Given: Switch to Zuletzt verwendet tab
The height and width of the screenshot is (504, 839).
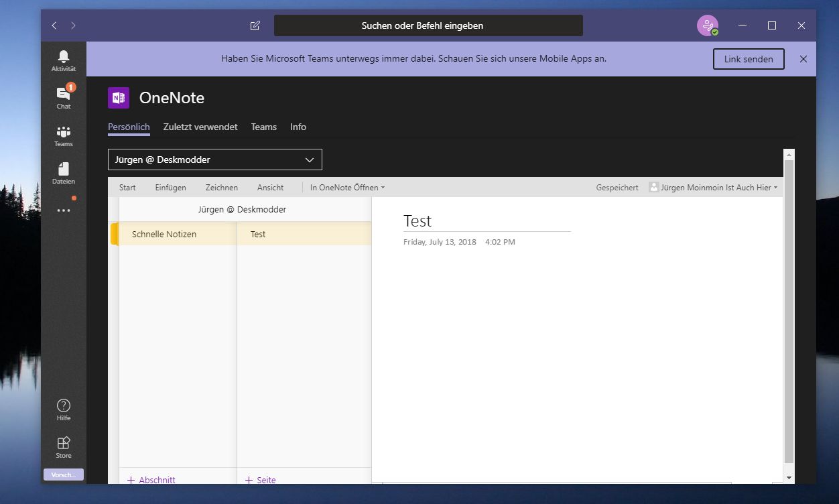Looking at the screenshot, I should tap(200, 127).
